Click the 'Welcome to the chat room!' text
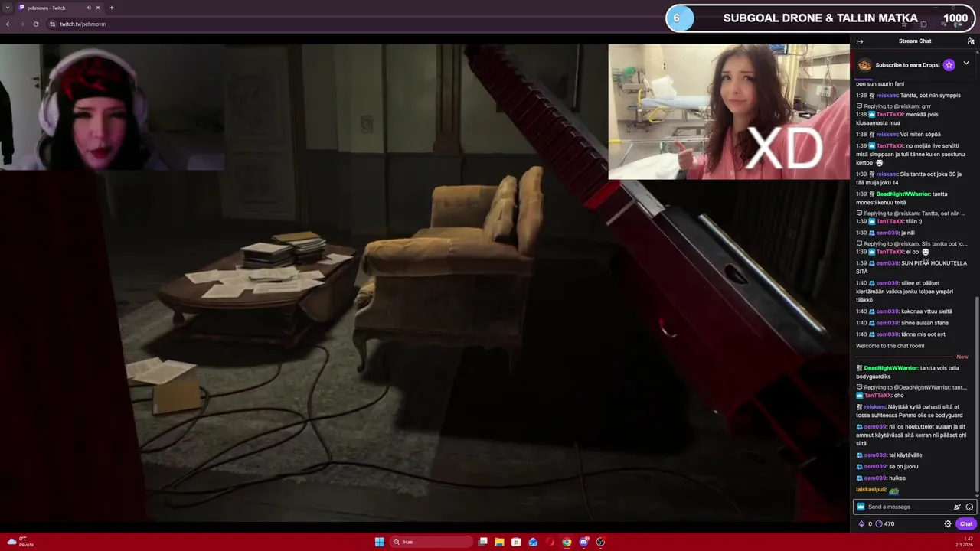980x551 pixels. [890, 346]
